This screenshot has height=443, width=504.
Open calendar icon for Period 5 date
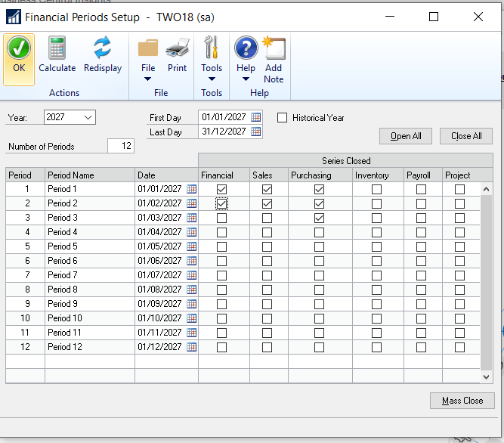click(191, 246)
